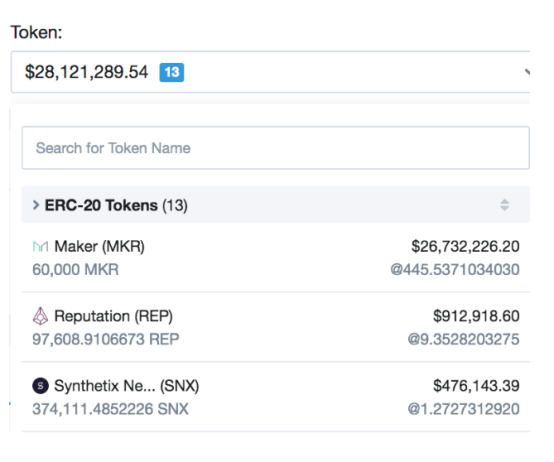Click the Synthetix SNX token logo icon
Screen dimensions: 554x462
point(40,386)
